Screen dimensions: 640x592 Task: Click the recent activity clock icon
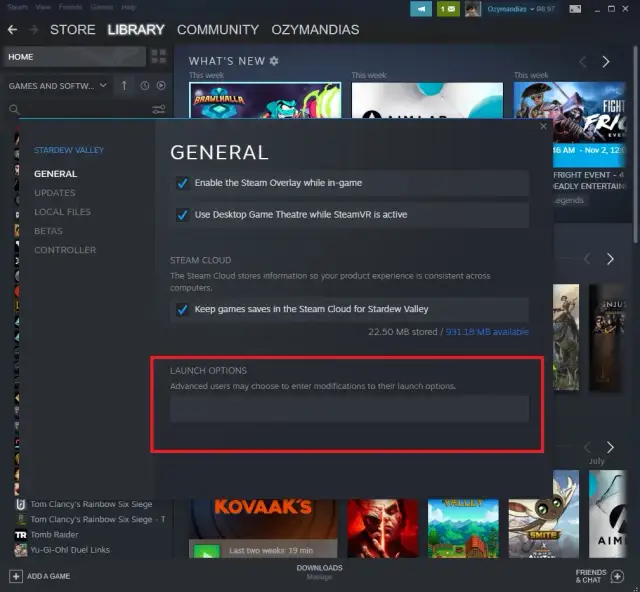[145, 86]
